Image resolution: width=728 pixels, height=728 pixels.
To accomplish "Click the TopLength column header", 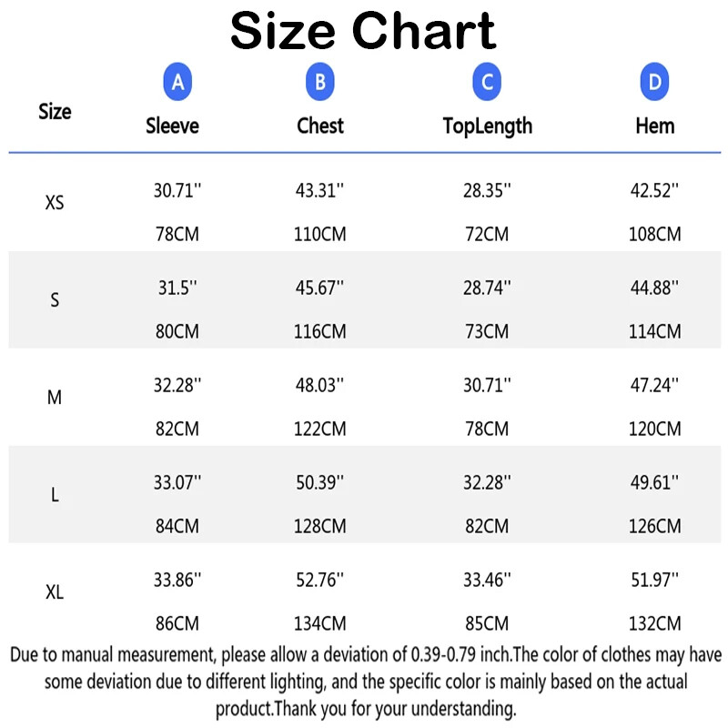I will pyautogui.click(x=487, y=126).
